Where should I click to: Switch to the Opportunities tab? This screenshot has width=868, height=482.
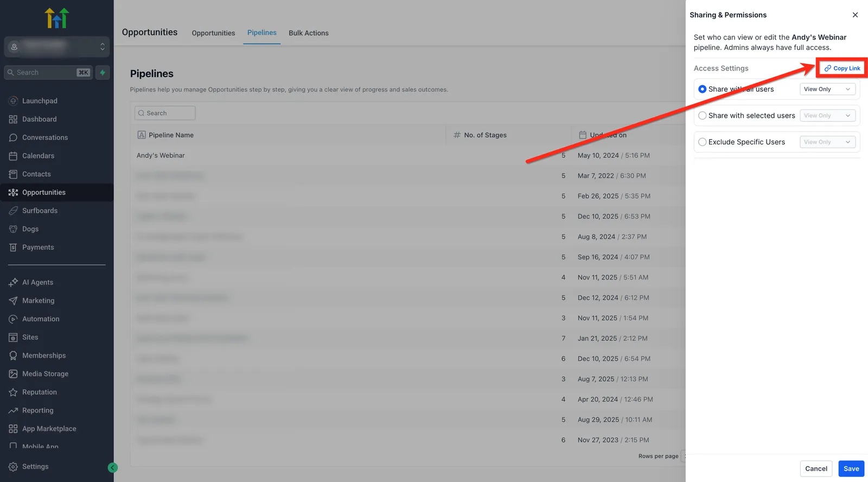(x=213, y=33)
